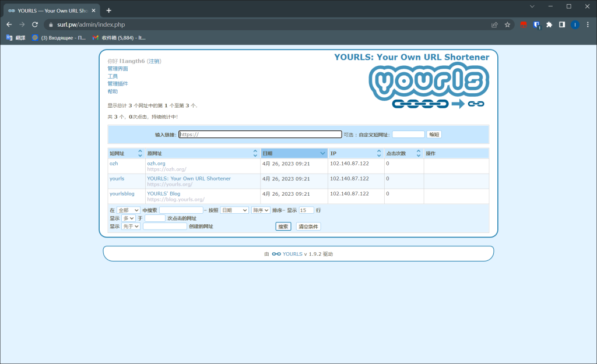Expand the 先于 date filter dropdown
The image size is (597, 364).
tap(131, 227)
